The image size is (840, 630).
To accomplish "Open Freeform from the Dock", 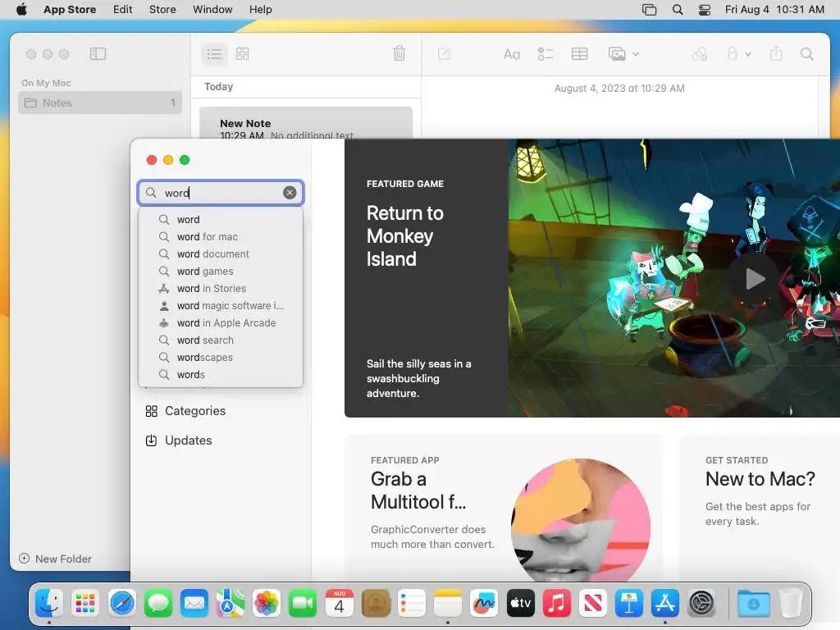I will 484,603.
